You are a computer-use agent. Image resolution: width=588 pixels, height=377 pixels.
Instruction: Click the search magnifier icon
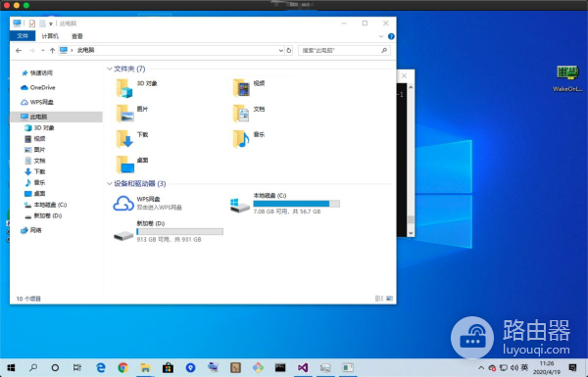384,50
